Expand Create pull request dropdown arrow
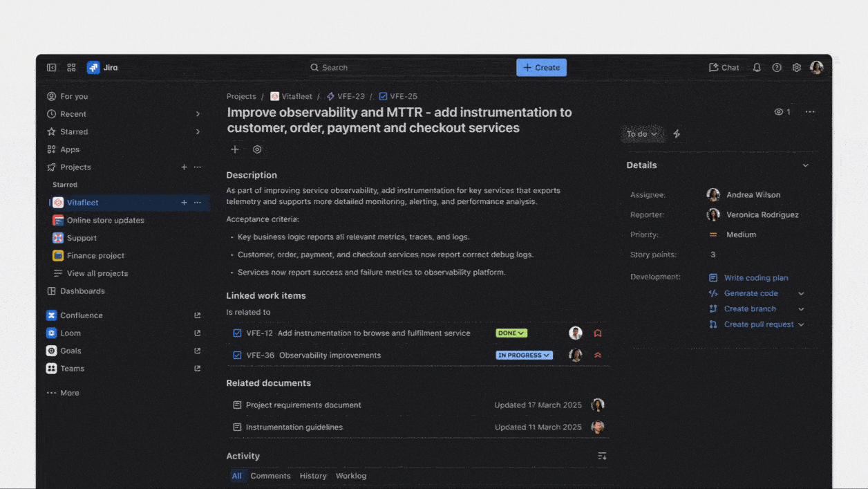The width and height of the screenshot is (868, 489). [x=802, y=324]
